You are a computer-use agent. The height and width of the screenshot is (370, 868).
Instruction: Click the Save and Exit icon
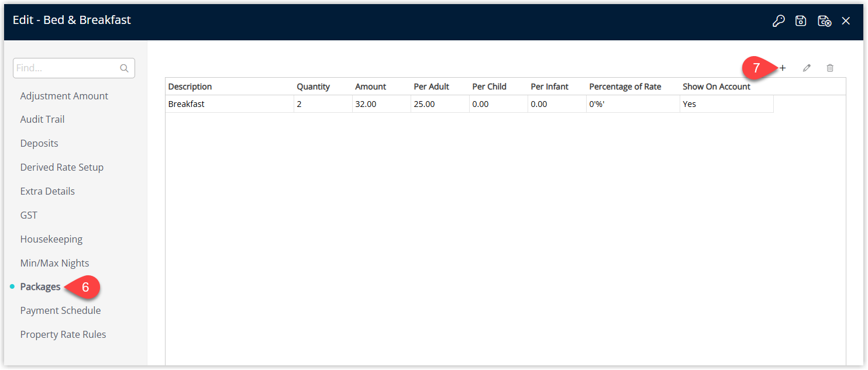coord(824,21)
